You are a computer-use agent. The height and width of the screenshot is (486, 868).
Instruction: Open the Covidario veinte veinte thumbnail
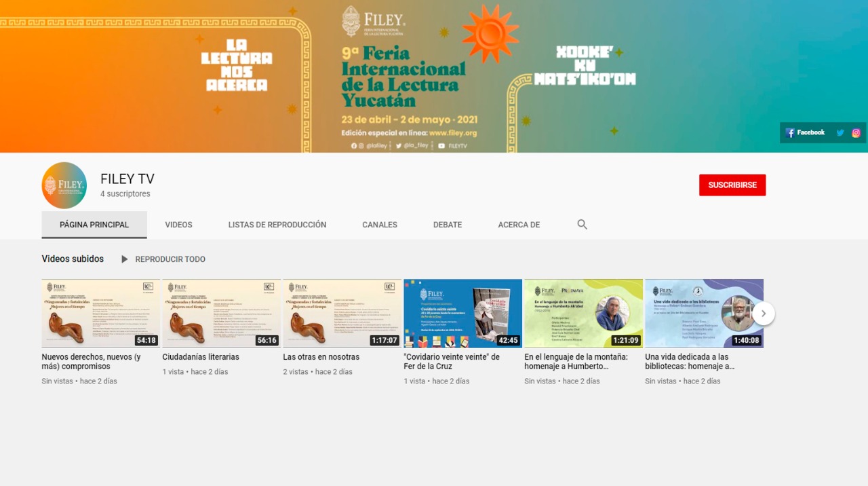point(463,314)
